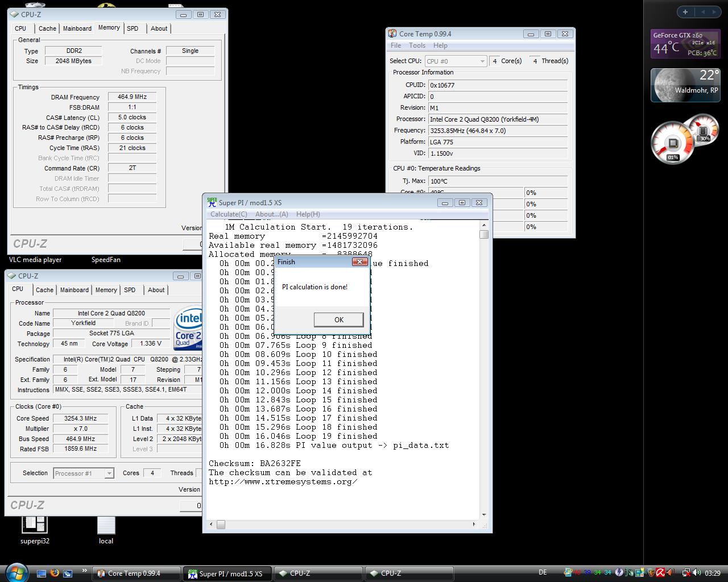Click the CPU-Z Memory window title icon
728x582 pixels.
pyautogui.click(x=14, y=14)
